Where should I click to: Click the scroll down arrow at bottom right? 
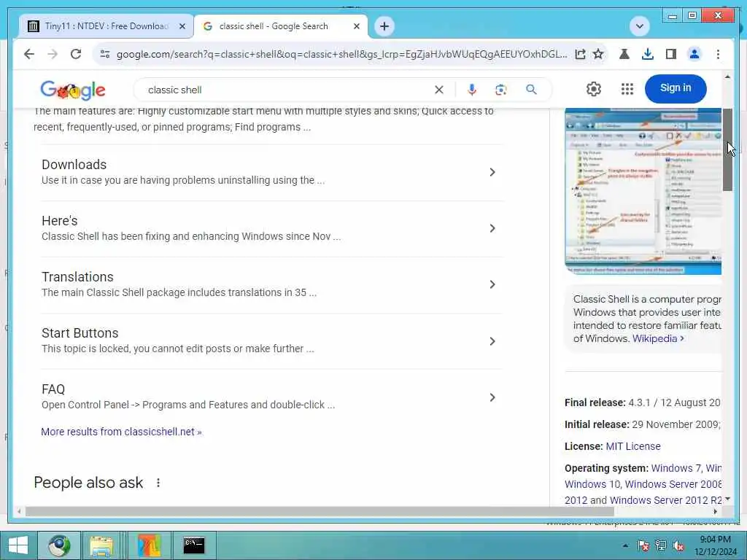[x=727, y=499]
